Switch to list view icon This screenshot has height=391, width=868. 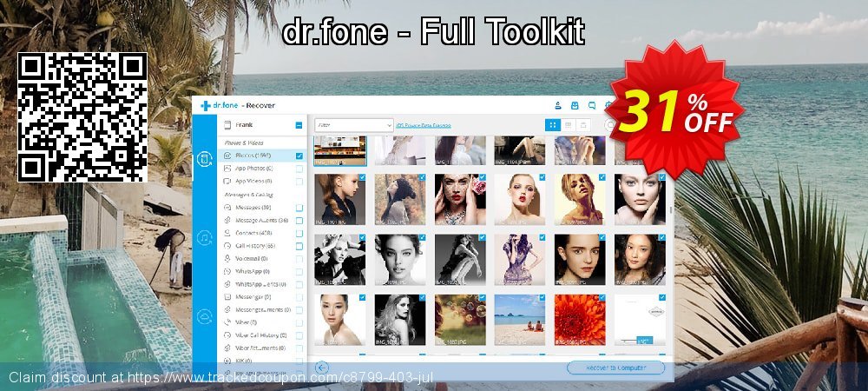[x=568, y=125]
